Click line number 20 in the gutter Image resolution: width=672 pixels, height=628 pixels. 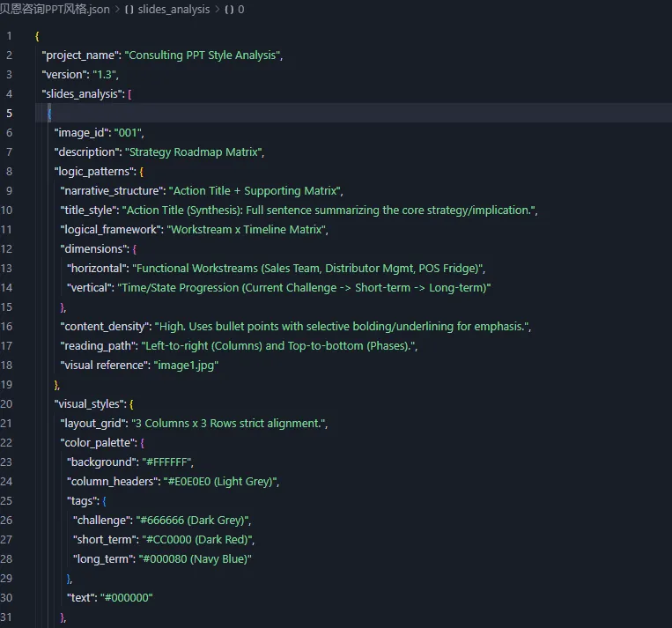tap(7, 403)
